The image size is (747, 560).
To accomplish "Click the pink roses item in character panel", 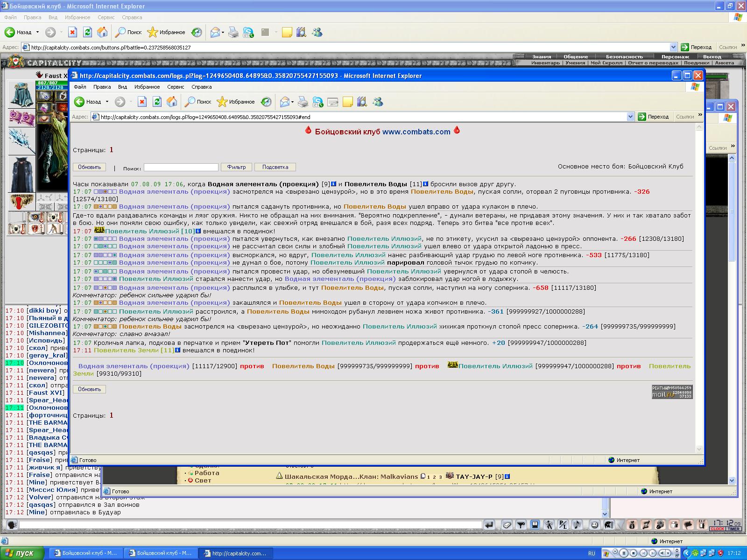I will pyautogui.click(x=21, y=118).
